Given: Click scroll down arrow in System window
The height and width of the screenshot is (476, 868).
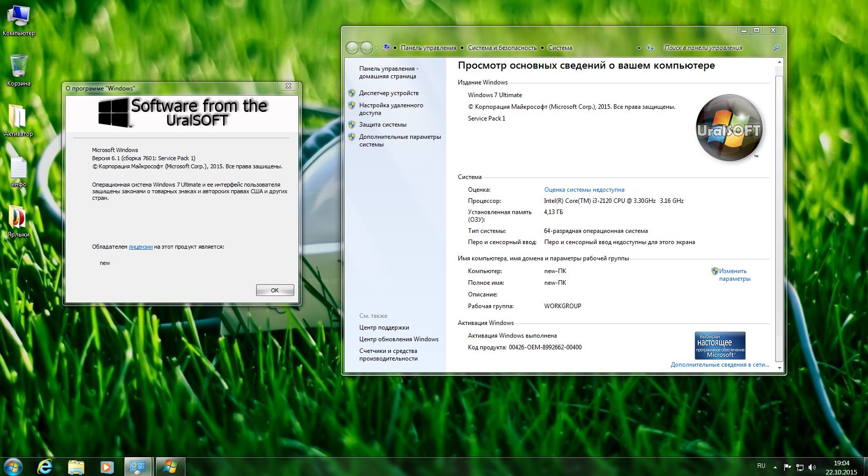Looking at the screenshot, I should 779,368.
